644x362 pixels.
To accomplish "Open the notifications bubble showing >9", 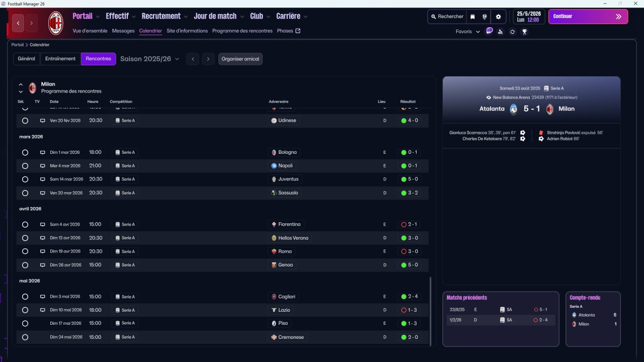I will [489, 31].
